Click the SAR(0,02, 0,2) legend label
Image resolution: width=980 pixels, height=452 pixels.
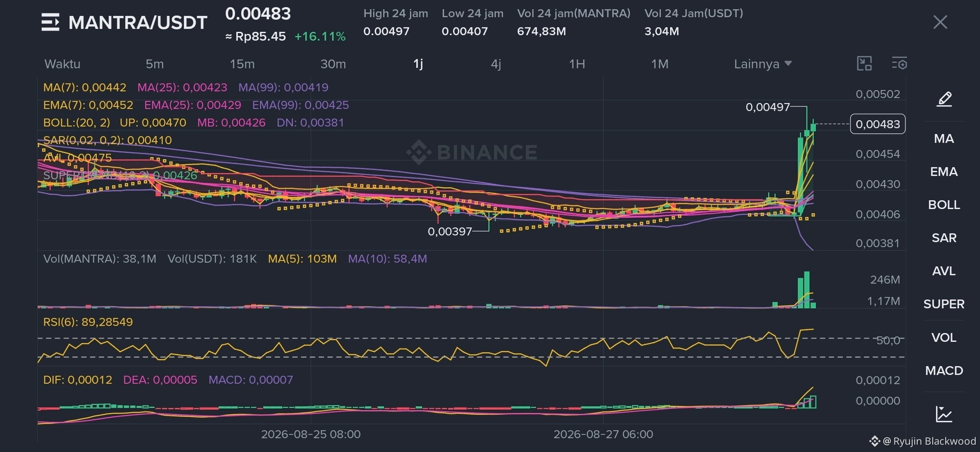tap(107, 140)
